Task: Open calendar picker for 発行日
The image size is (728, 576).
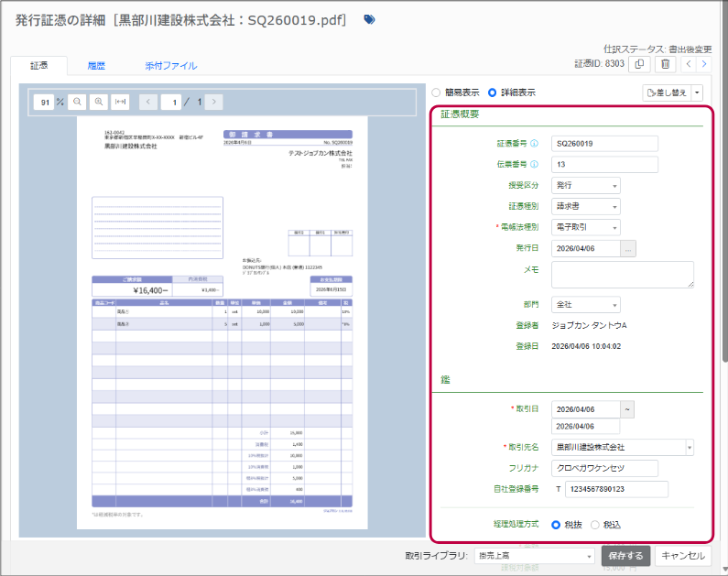Action: 628,248
